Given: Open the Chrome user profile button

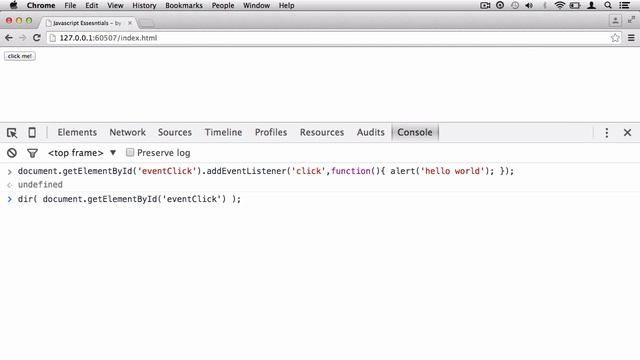Looking at the screenshot, I should coord(616,20).
